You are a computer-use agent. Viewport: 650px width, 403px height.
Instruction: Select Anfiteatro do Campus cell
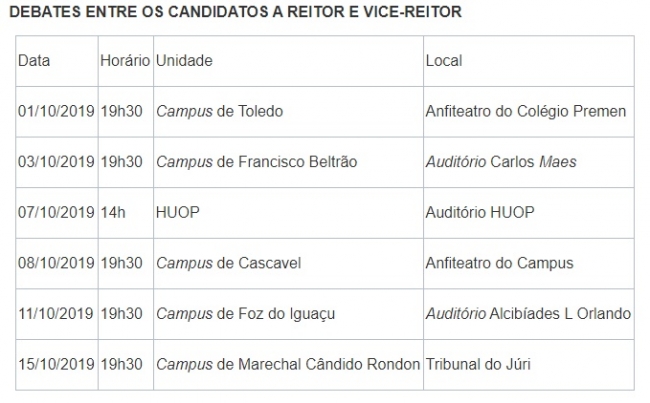coord(529,263)
